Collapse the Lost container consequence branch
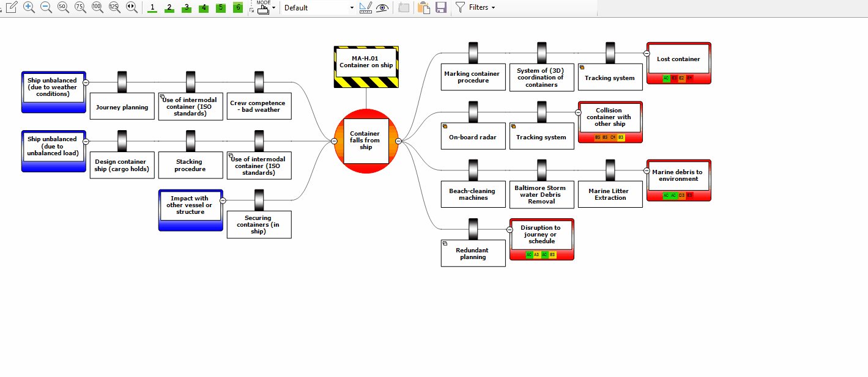This screenshot has height=377, width=868. point(647,53)
